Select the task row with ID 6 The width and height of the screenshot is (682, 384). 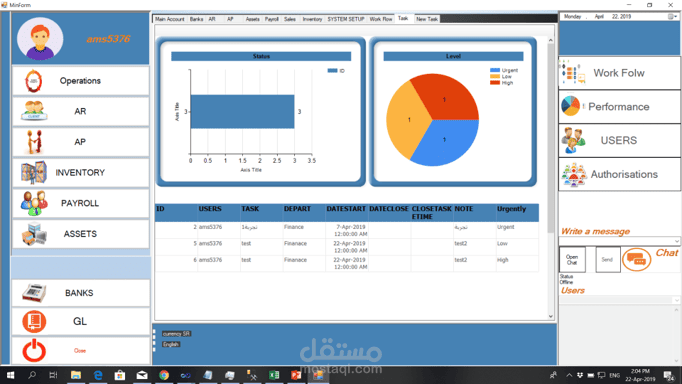coord(347,264)
